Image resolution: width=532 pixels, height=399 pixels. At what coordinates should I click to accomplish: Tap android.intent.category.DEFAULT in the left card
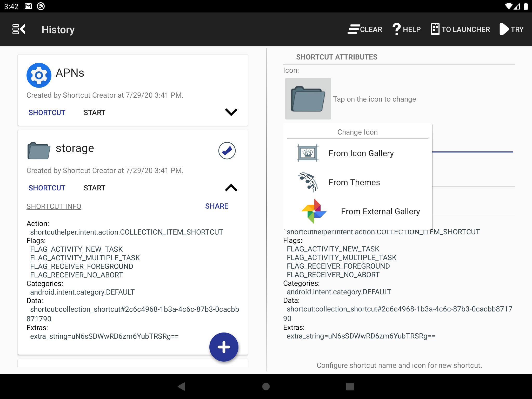[82, 292]
